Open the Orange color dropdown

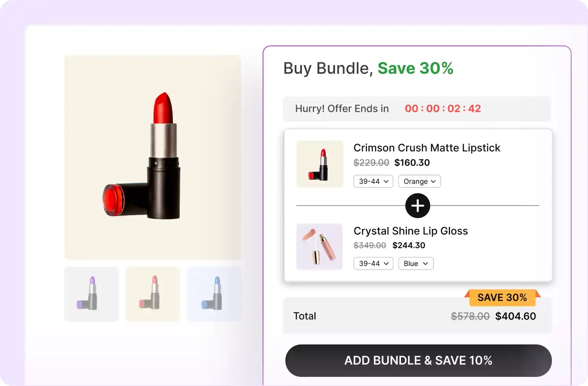click(x=419, y=181)
